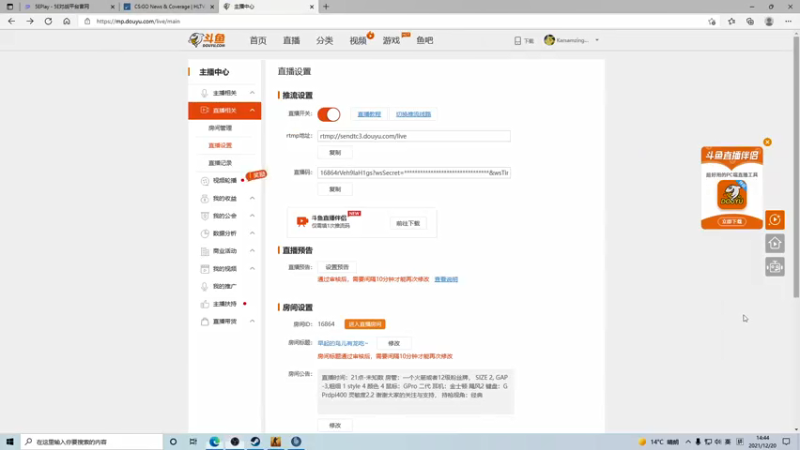This screenshot has height=450, width=800.
Task: Switch to the CS:GO News HLTV tab
Action: [x=168, y=7]
